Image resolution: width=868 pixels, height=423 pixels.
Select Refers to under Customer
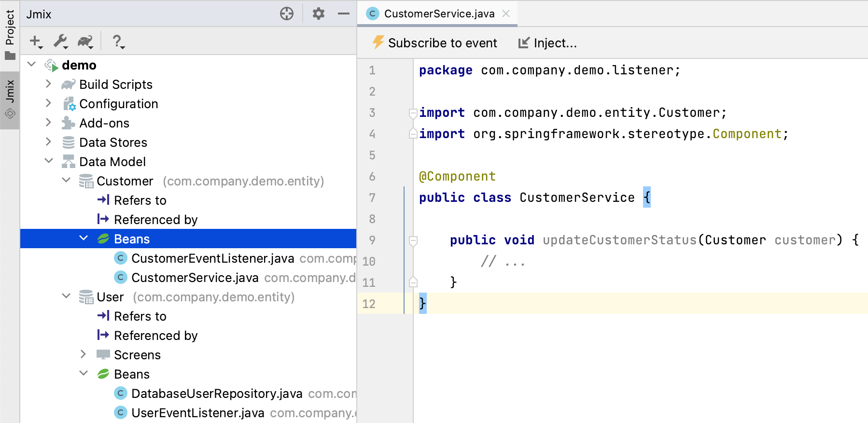[x=140, y=200]
